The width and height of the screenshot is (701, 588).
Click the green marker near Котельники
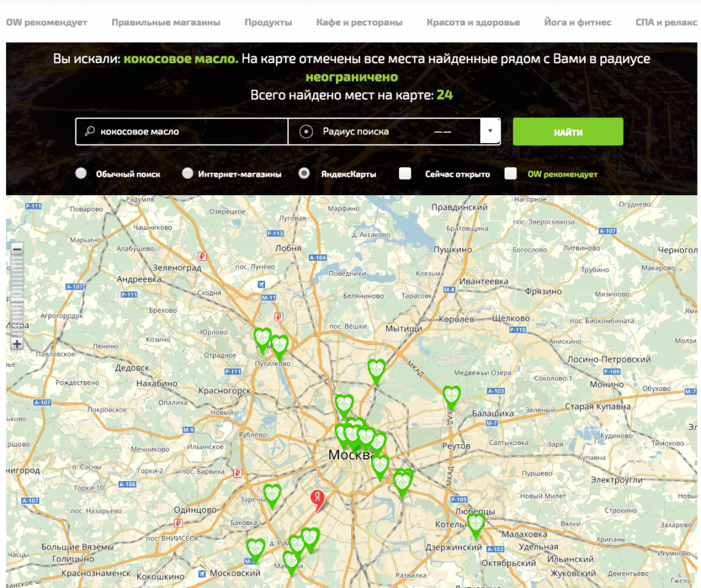[475, 524]
